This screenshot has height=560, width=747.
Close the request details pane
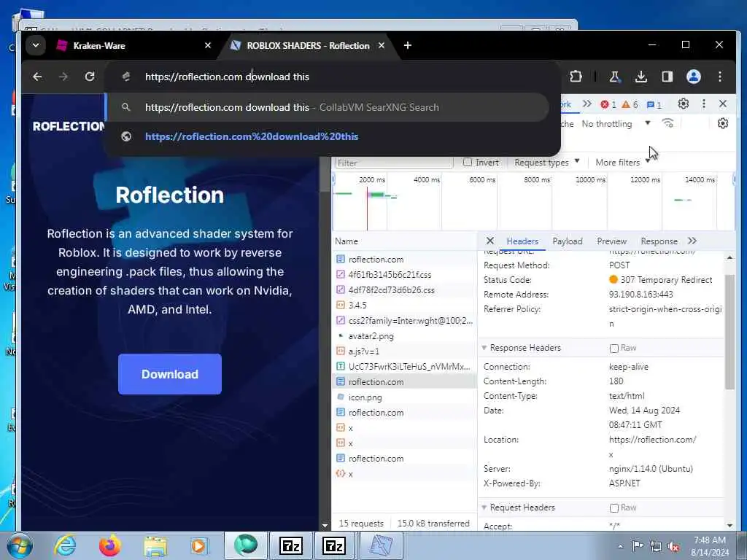tap(489, 241)
